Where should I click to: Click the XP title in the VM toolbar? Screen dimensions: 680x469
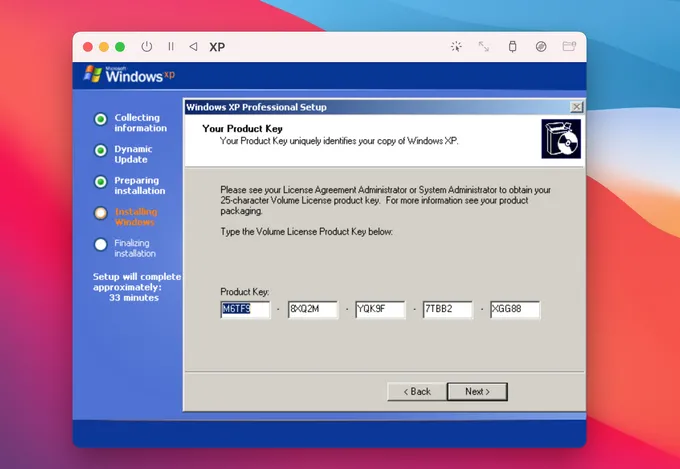point(217,47)
